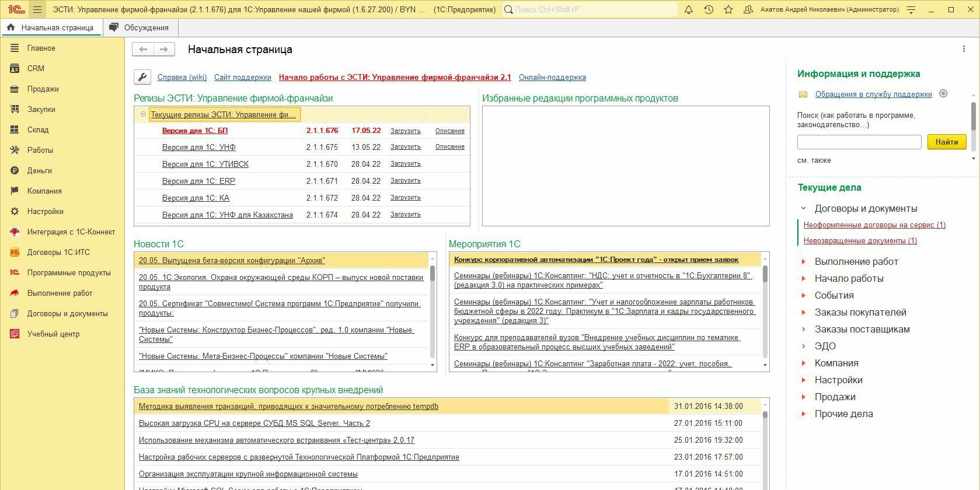This screenshot has height=490, width=980.
Task: Click the envelope icon for support requests
Action: pyautogui.click(x=803, y=94)
